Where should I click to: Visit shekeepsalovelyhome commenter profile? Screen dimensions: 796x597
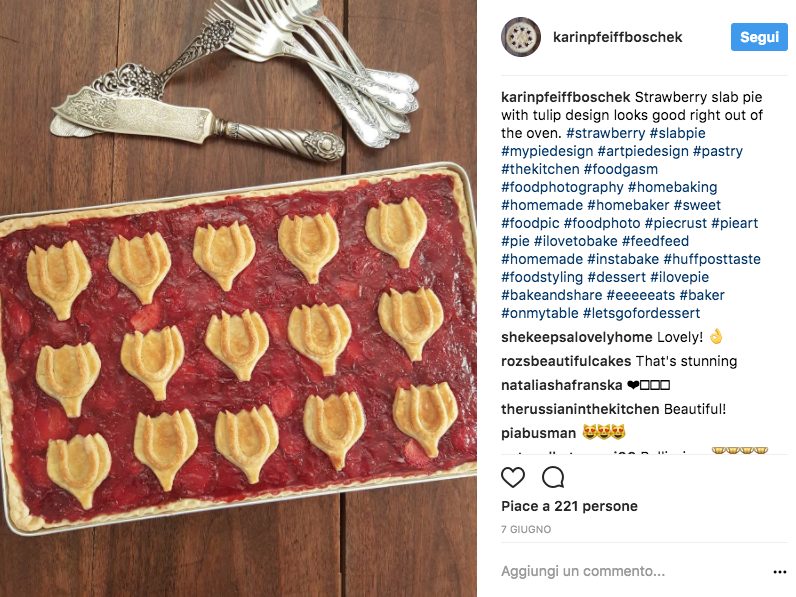pos(577,337)
